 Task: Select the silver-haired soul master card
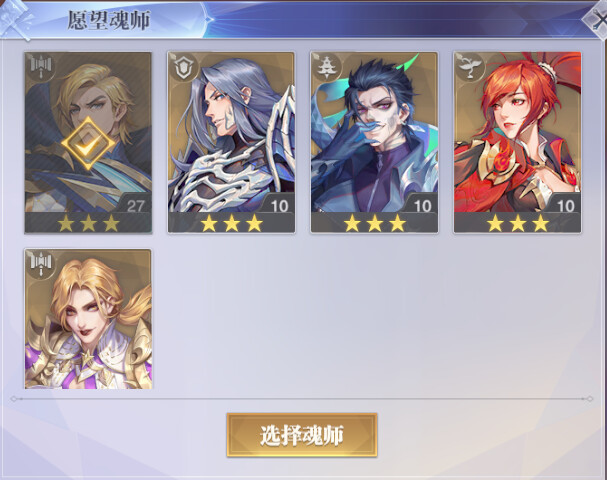[x=231, y=142]
